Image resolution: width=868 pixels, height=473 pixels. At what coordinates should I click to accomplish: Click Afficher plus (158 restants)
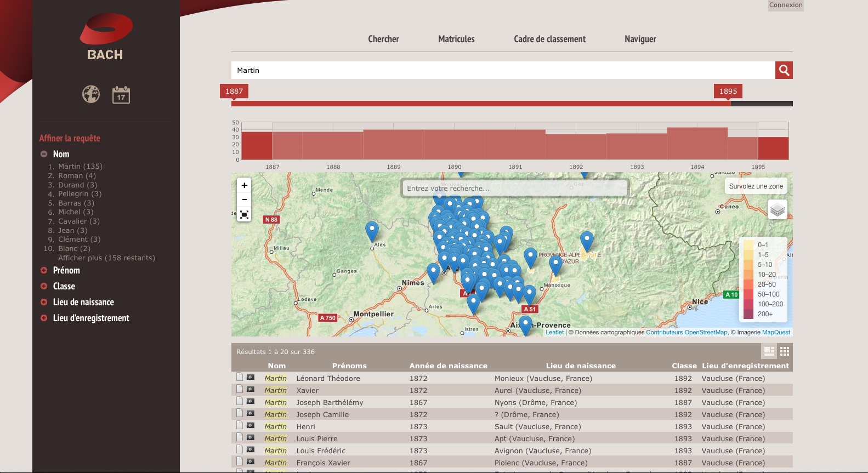point(106,258)
